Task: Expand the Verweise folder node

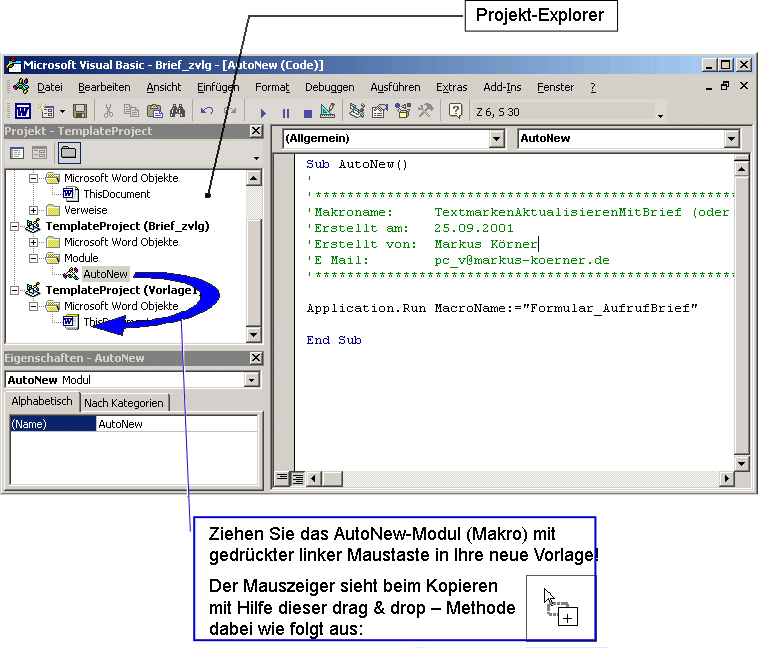Action: point(34,210)
